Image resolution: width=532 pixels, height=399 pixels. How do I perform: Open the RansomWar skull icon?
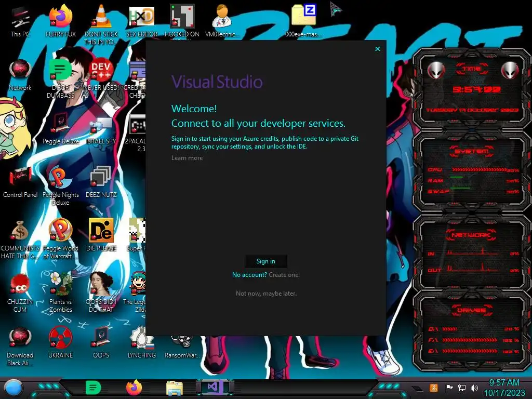click(x=182, y=347)
